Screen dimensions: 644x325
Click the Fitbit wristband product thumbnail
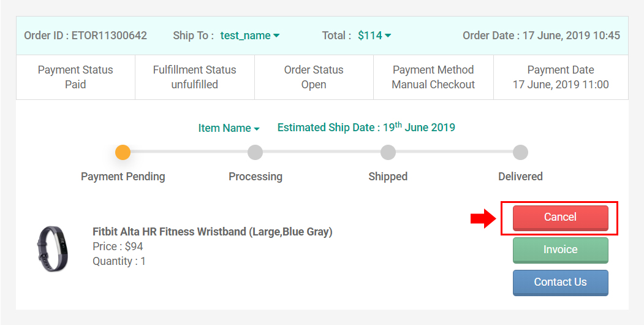pyautogui.click(x=53, y=248)
